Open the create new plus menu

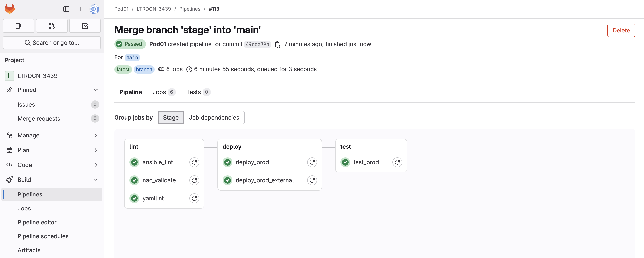(80, 9)
